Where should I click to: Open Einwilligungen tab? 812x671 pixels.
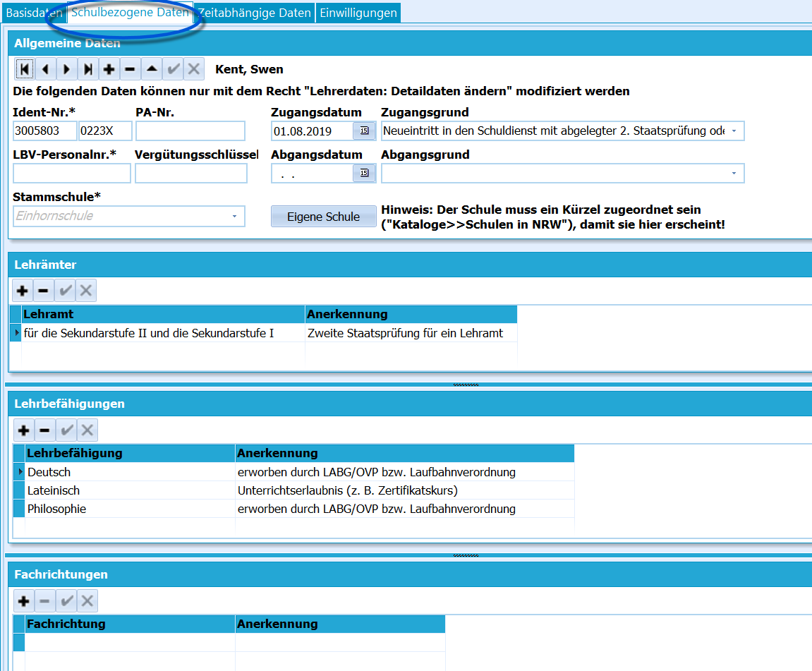click(x=358, y=13)
